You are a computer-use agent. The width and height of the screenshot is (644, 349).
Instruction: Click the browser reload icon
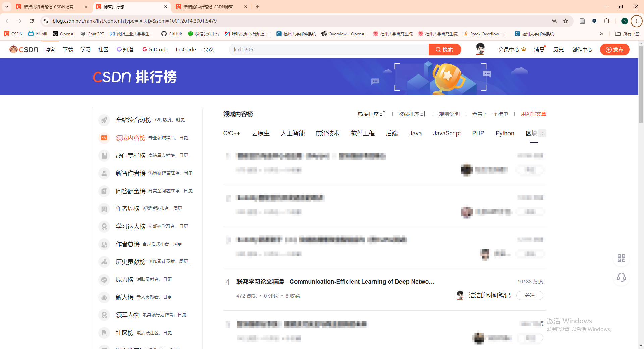(x=32, y=21)
